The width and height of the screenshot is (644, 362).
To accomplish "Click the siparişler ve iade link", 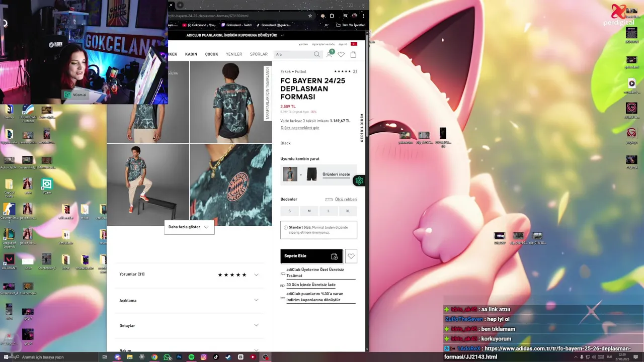I will pyautogui.click(x=324, y=44).
